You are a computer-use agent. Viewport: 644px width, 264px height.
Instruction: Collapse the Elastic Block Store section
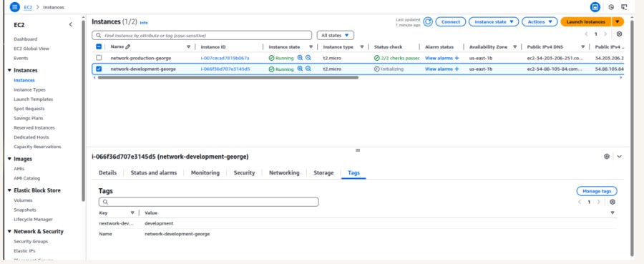click(9, 190)
